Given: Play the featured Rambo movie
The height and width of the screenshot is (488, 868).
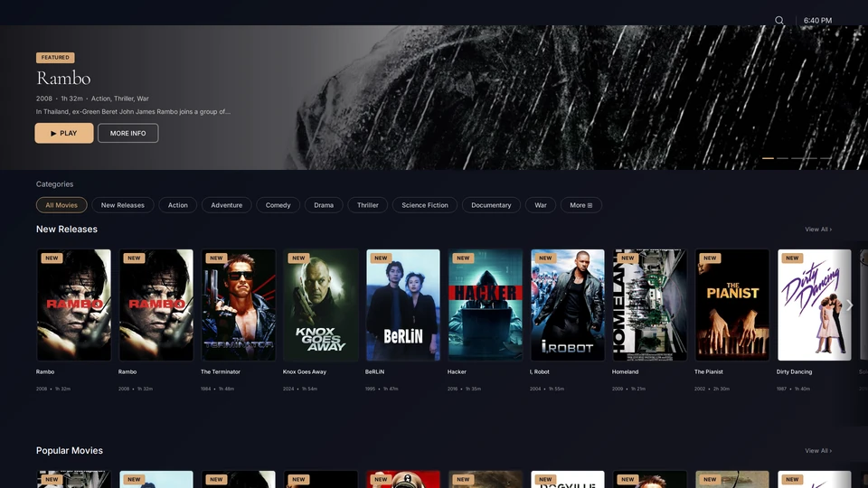Looking at the screenshot, I should pyautogui.click(x=64, y=134).
